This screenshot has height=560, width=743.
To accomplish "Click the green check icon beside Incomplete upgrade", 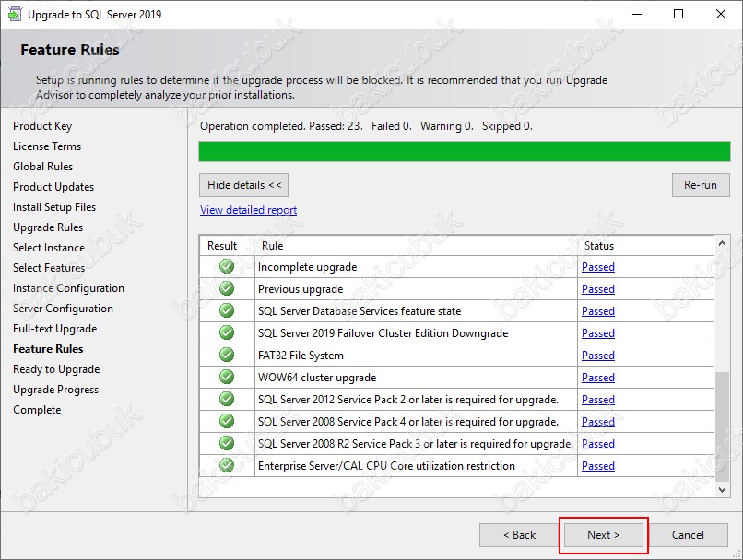I will point(227,266).
